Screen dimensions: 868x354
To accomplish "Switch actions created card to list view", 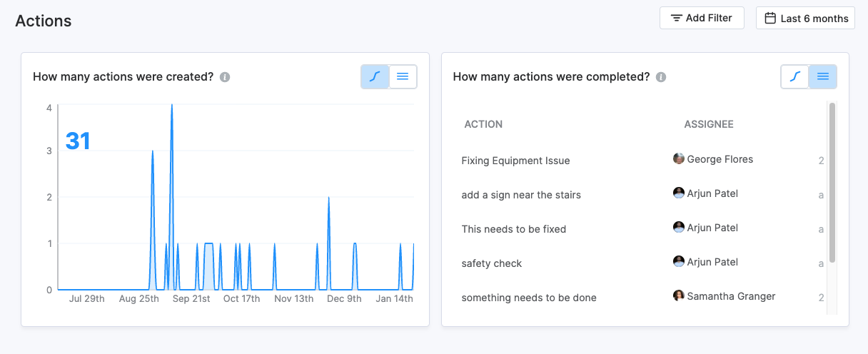I will [x=403, y=76].
